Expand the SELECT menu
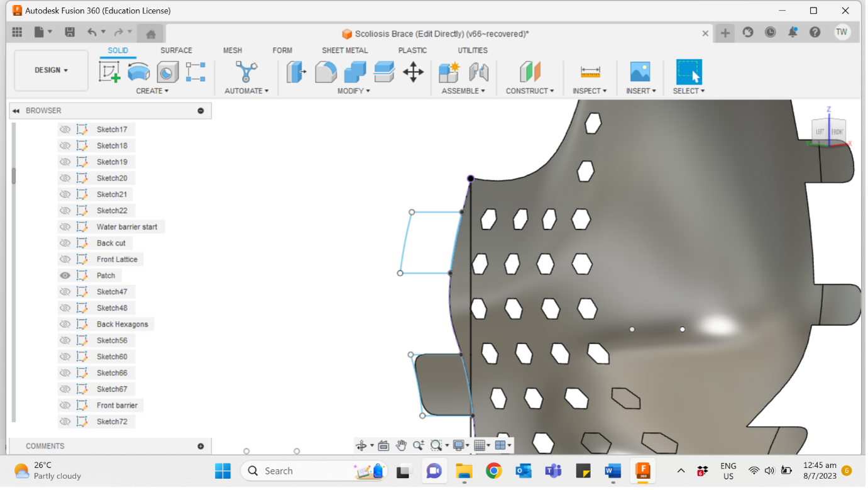The width and height of the screenshot is (868, 490). 689,91
